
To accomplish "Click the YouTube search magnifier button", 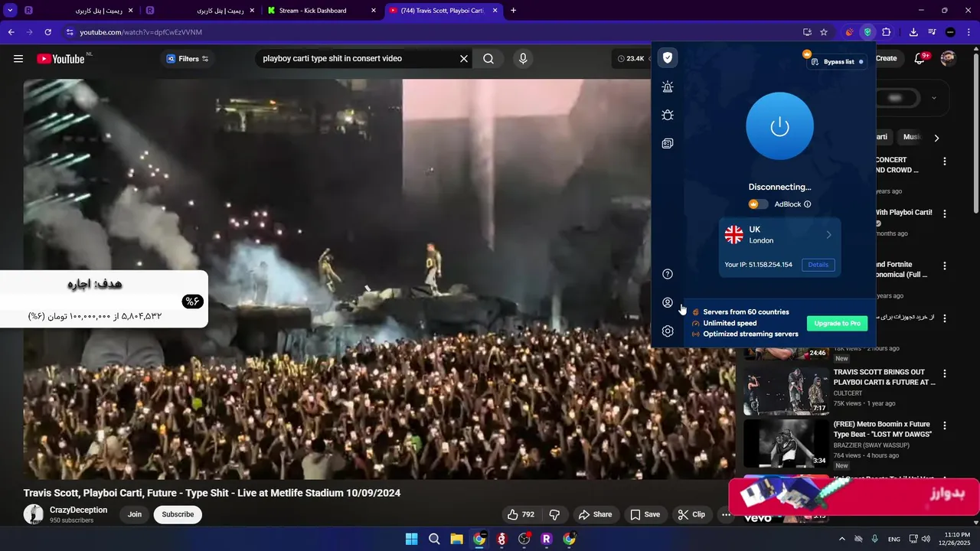I will (x=488, y=59).
